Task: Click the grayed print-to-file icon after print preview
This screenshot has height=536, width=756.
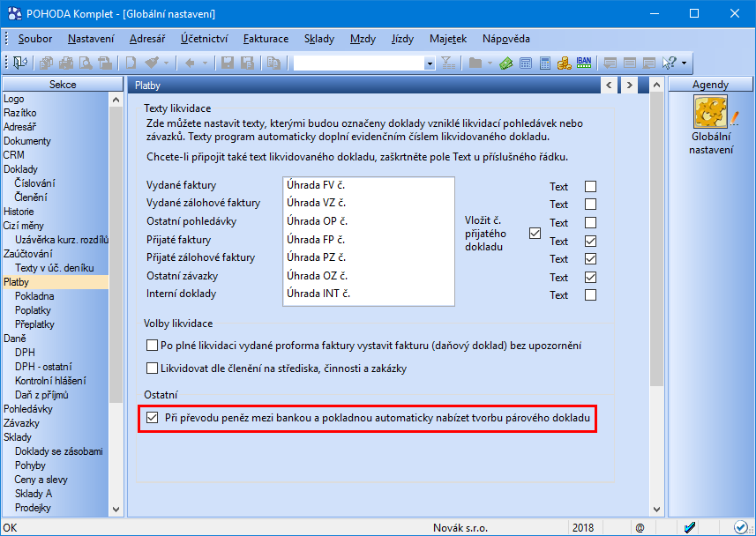Action: pyautogui.click(x=105, y=63)
